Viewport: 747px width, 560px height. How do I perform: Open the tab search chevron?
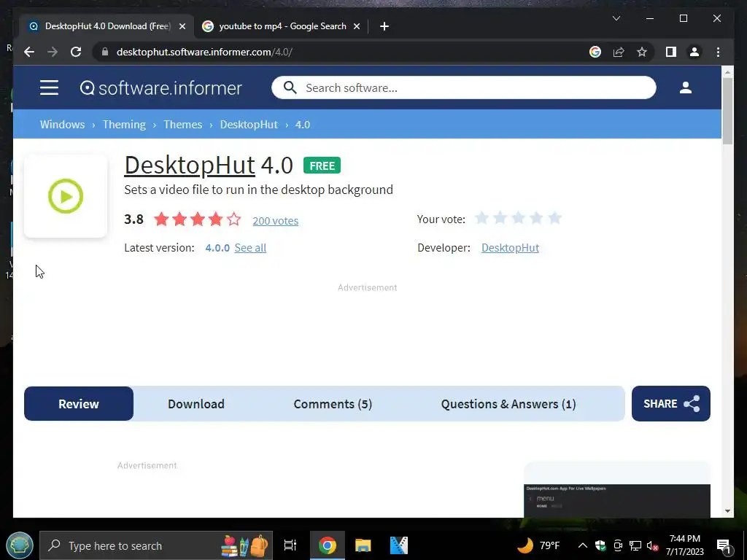point(616,18)
